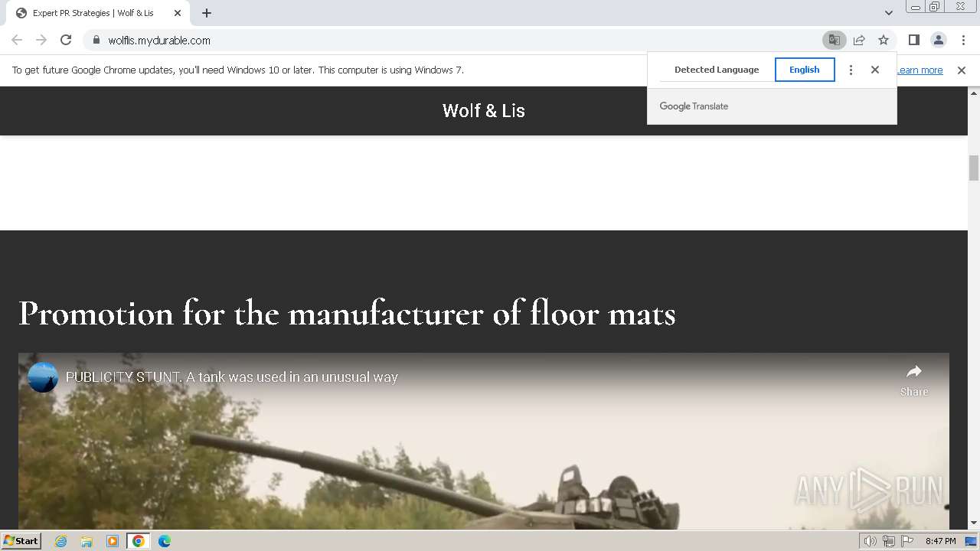
Task: Launch Internet Explorer from taskbar
Action: (x=61, y=541)
